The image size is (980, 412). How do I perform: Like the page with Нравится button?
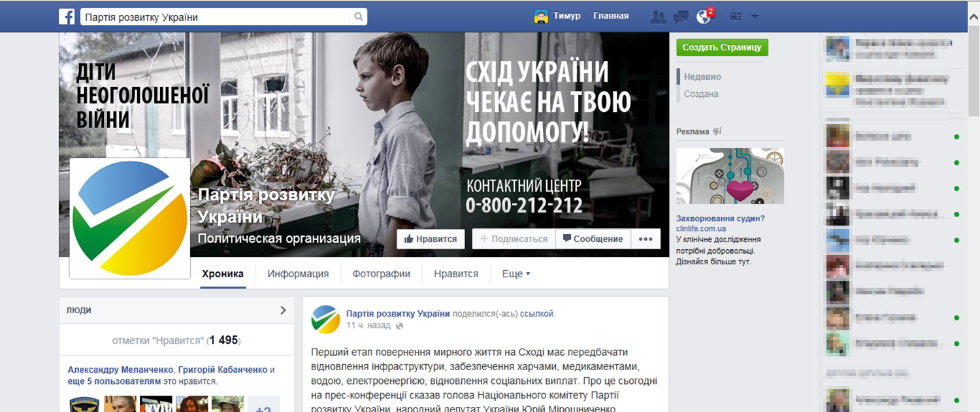431,239
